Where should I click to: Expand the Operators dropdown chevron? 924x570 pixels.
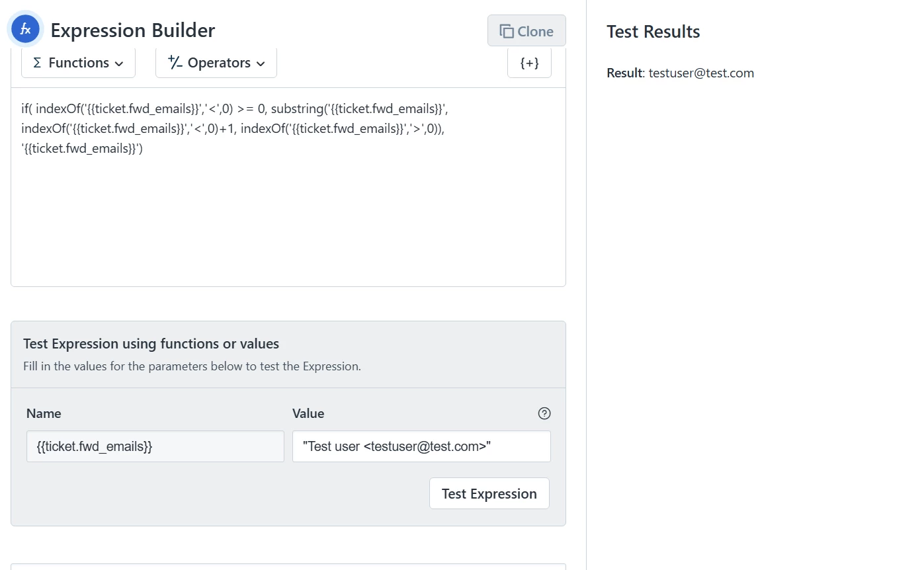(x=261, y=63)
